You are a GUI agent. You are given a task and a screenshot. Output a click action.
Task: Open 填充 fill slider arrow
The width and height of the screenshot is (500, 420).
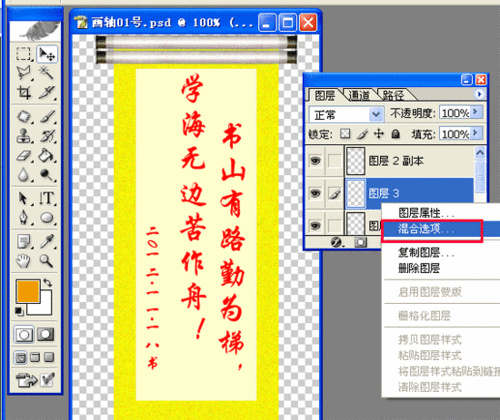pyautogui.click(x=476, y=133)
